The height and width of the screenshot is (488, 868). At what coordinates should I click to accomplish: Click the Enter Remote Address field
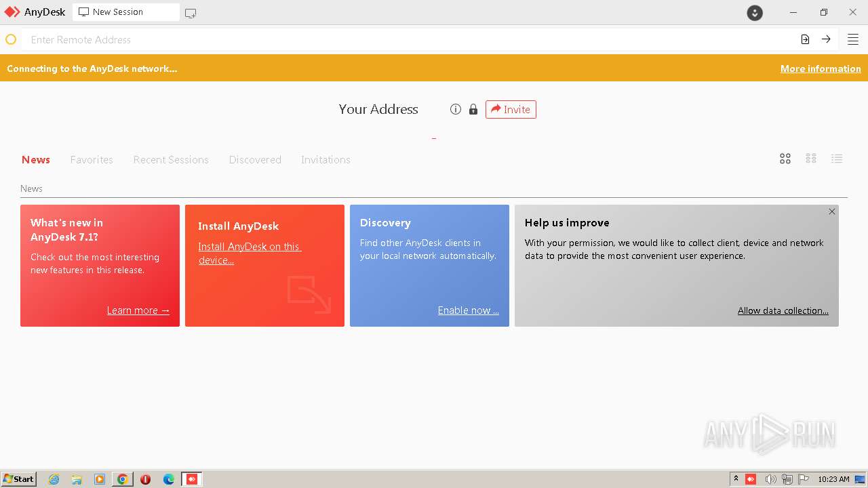tap(410, 39)
